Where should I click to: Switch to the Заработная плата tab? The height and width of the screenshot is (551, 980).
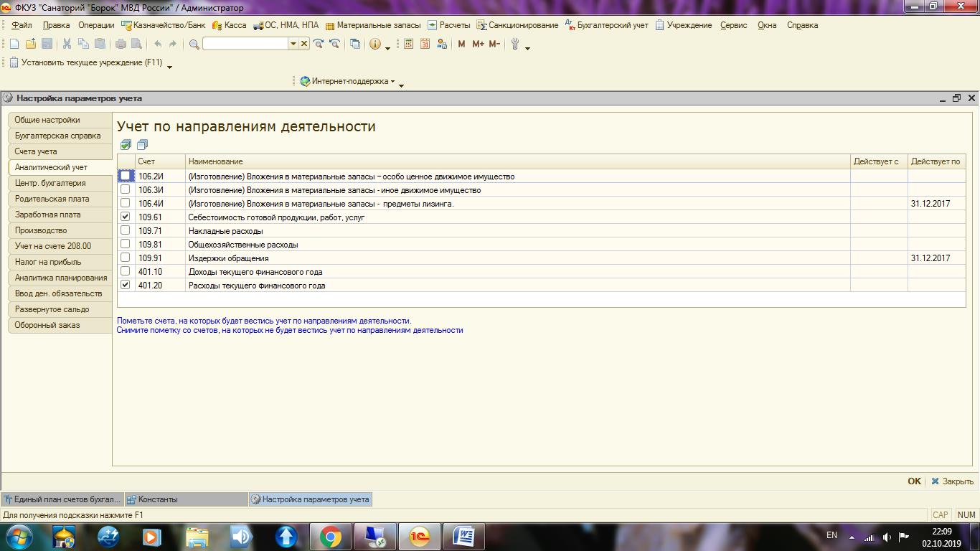[48, 215]
